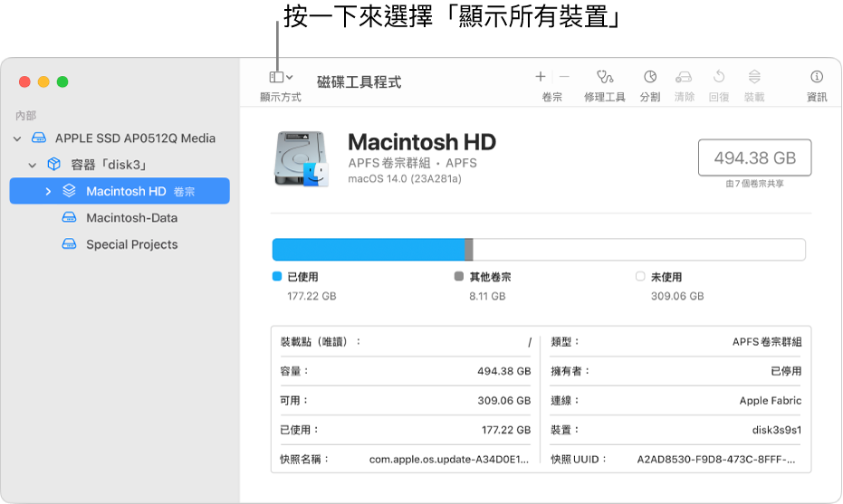
Task: Click the 內部 sidebar section header
Action: [x=25, y=116]
